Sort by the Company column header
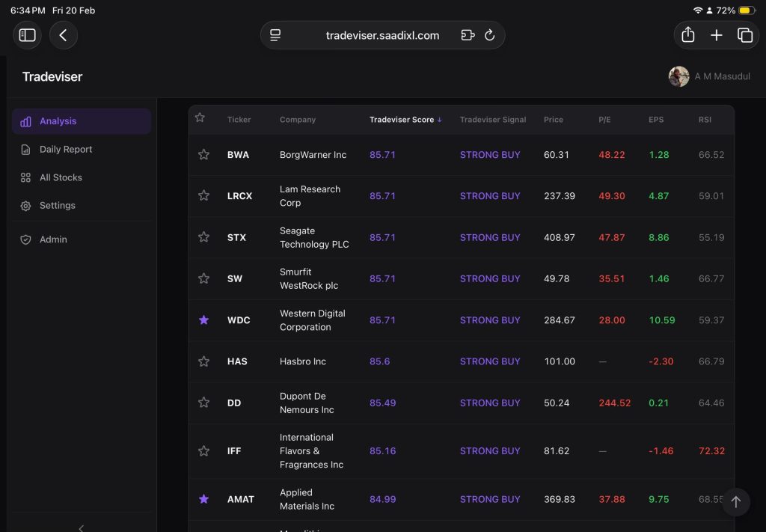 point(298,120)
